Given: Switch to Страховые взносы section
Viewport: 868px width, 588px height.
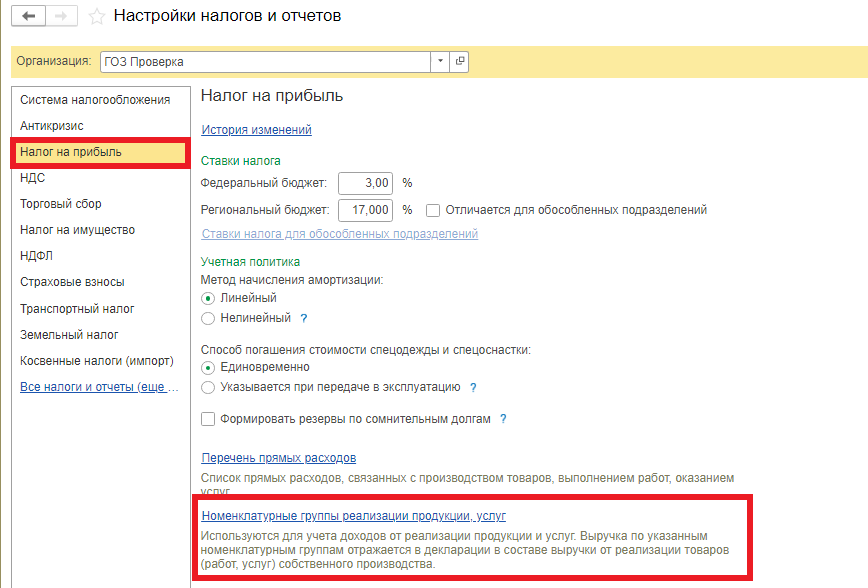Looking at the screenshot, I should (72, 282).
